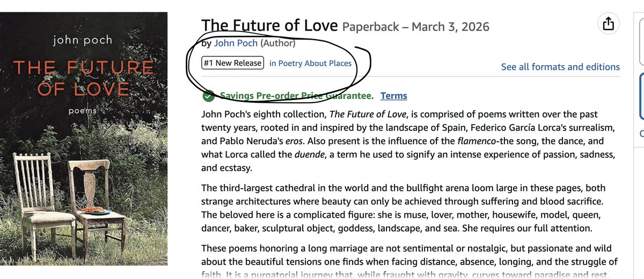Image resolution: width=644 pixels, height=279 pixels.
Task: Open John Poch author page link
Action: (236, 43)
